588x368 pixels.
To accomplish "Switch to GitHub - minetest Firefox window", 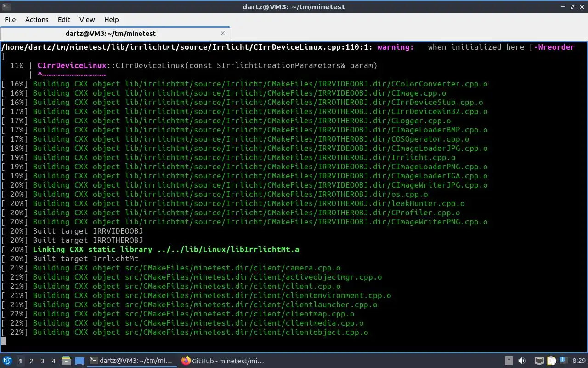I will [x=223, y=361].
